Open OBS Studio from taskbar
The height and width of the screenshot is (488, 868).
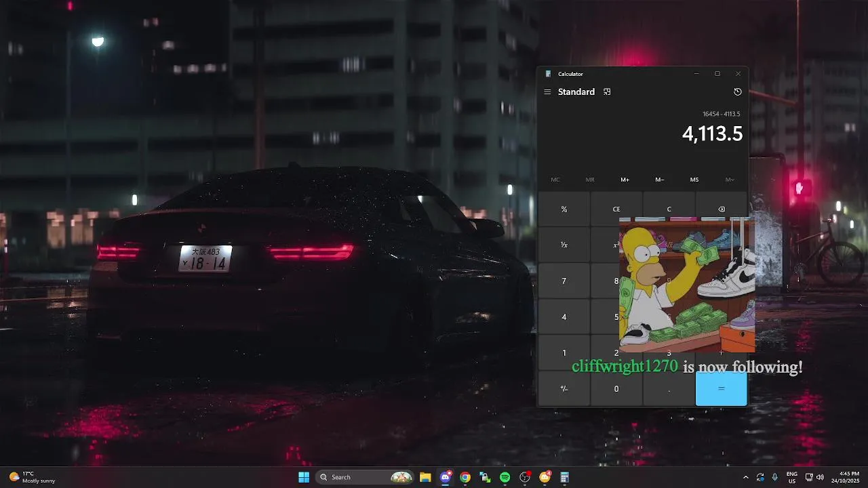pyautogui.click(x=525, y=477)
